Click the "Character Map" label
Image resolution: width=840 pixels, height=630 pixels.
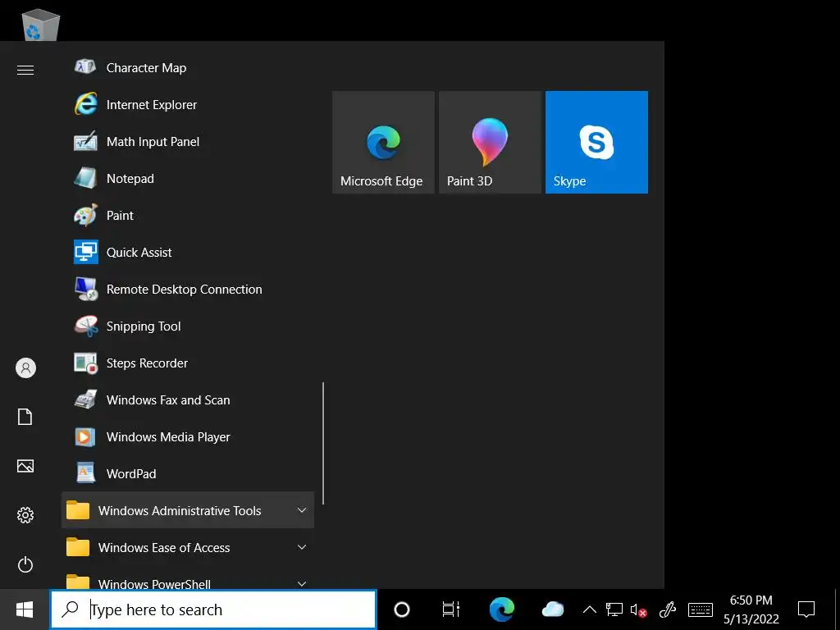coord(146,68)
